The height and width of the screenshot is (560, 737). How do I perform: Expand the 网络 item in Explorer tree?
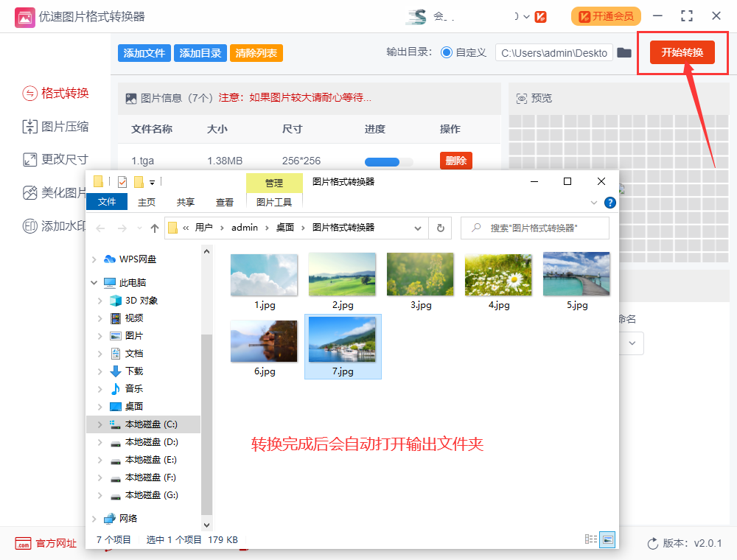tap(94, 518)
